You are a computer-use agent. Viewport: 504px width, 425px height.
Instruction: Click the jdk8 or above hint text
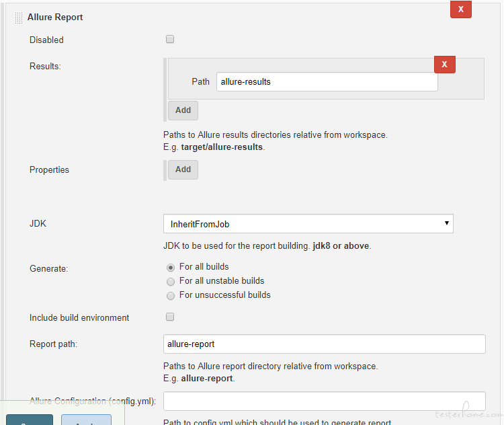[x=341, y=246]
